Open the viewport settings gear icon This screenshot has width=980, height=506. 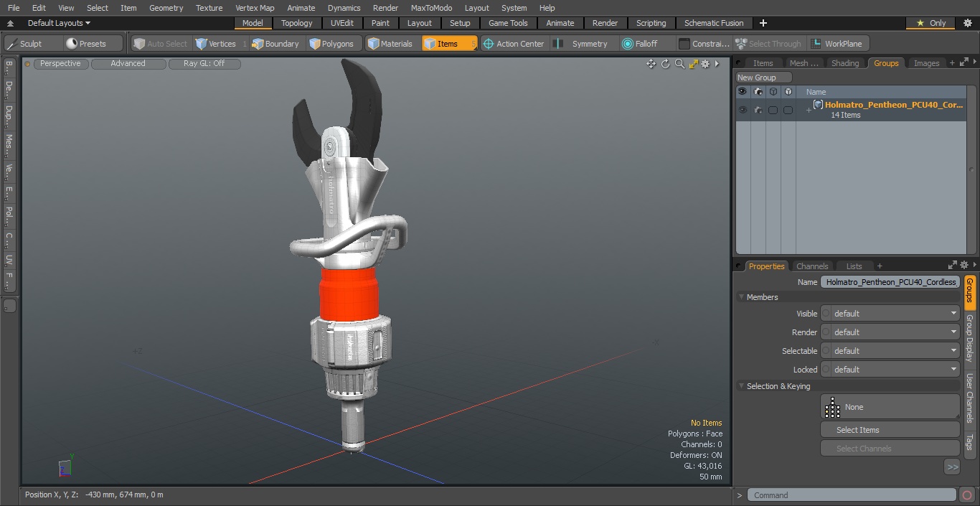pos(705,64)
